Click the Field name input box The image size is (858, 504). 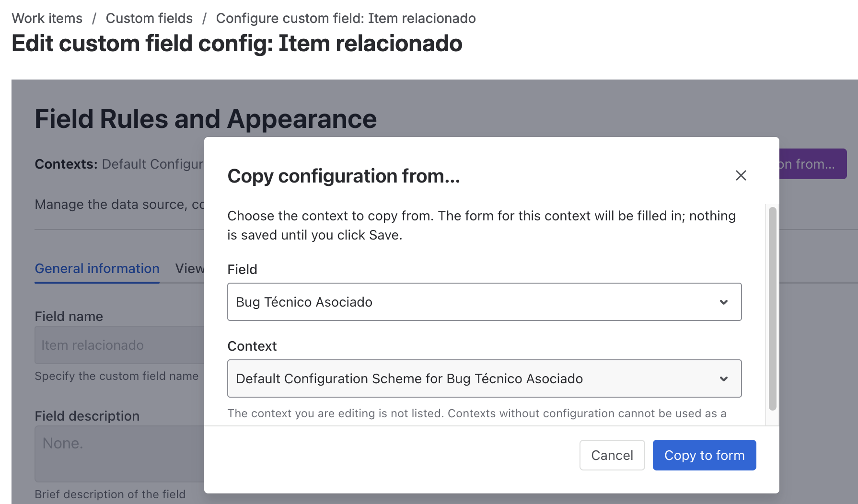point(120,345)
